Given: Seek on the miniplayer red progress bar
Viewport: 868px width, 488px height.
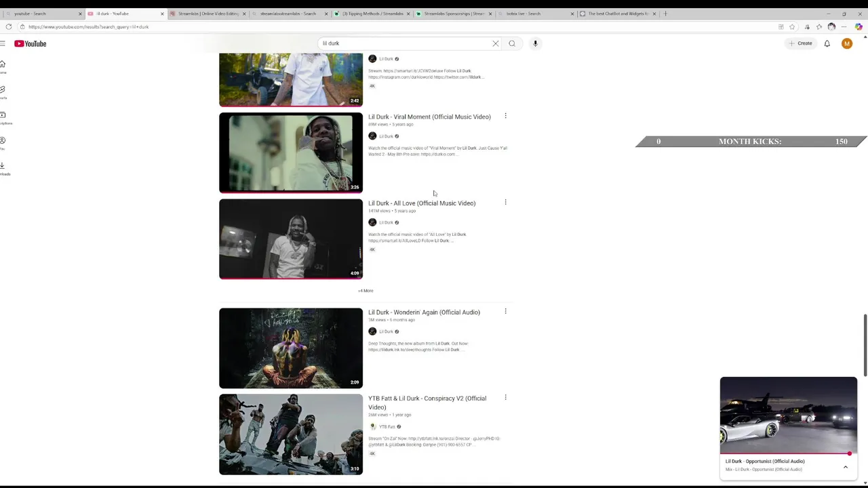Looking at the screenshot, I should point(789,453).
